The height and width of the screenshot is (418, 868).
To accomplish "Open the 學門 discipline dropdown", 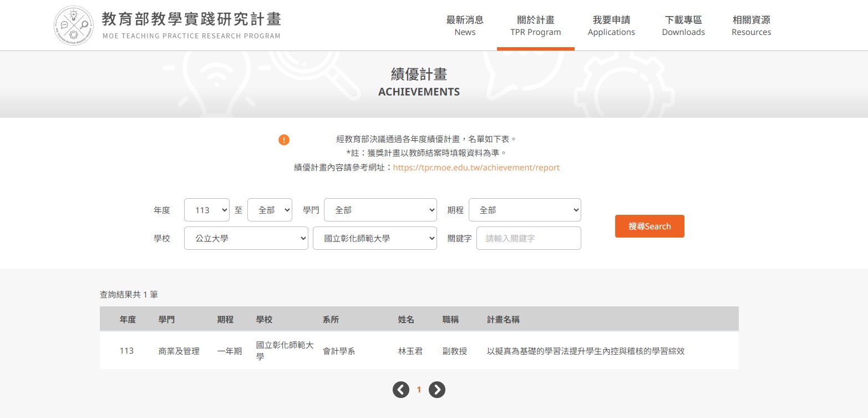I will (x=380, y=210).
